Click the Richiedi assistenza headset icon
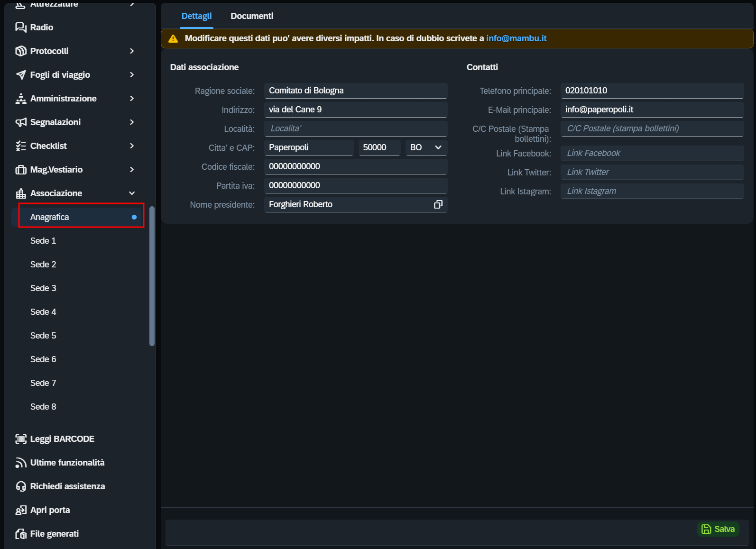This screenshot has width=756, height=549. click(21, 486)
